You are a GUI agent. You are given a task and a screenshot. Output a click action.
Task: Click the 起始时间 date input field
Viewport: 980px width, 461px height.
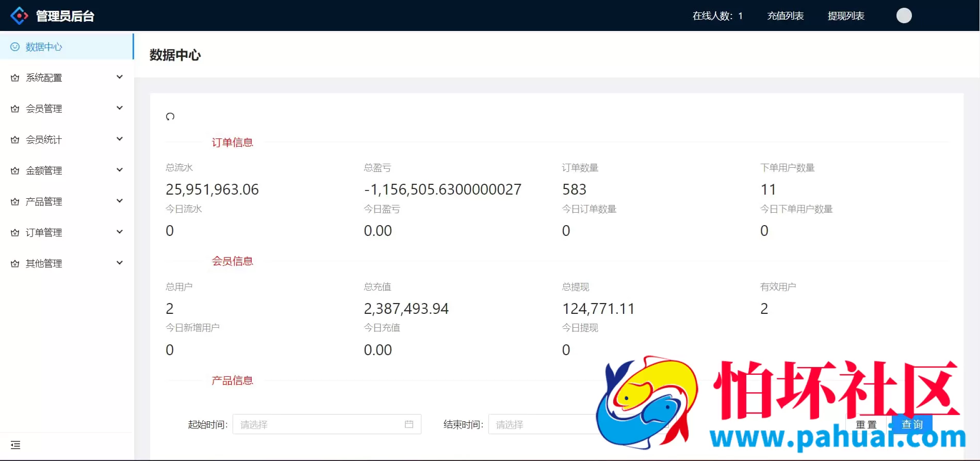pyautogui.click(x=320, y=424)
